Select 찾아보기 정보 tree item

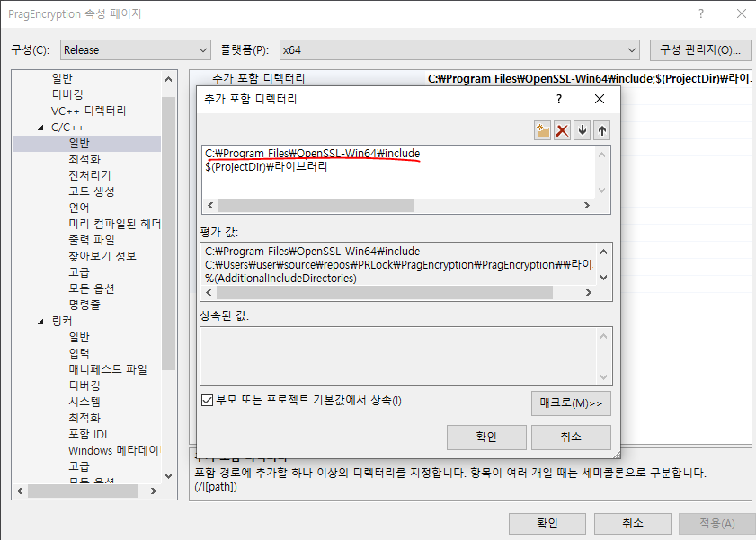coord(102,256)
